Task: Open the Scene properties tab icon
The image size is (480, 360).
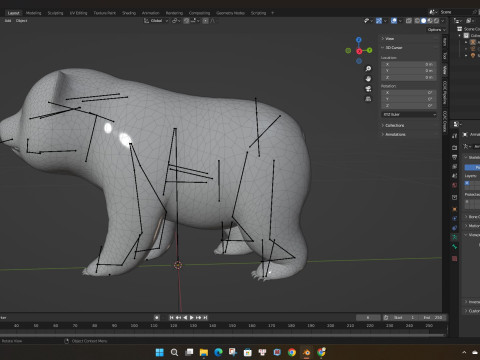Action: click(x=455, y=176)
